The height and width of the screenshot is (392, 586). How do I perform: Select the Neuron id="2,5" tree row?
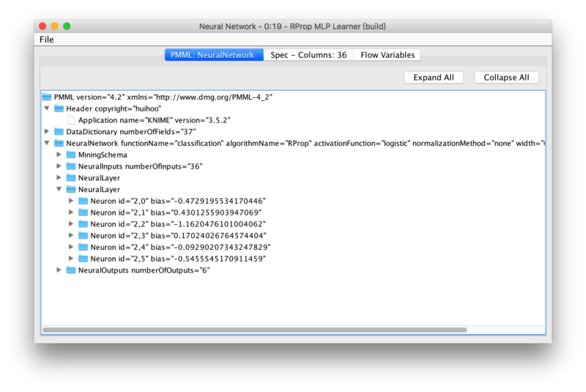tap(177, 259)
